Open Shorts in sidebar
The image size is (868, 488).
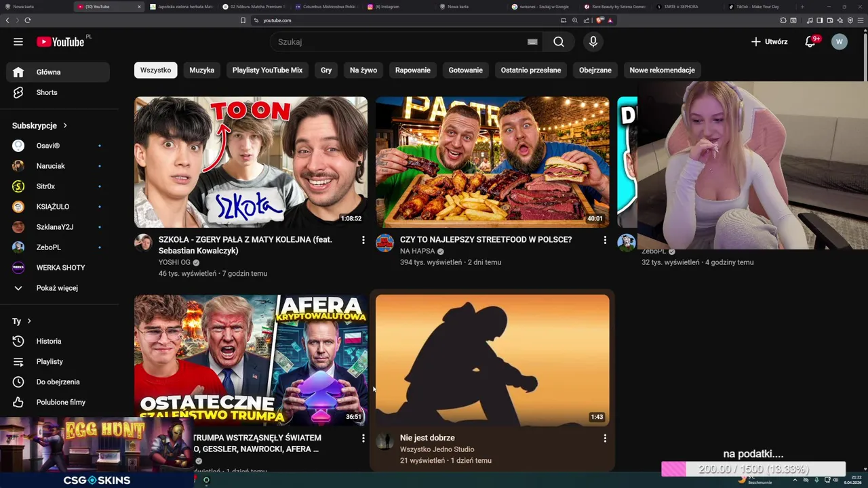58,92
